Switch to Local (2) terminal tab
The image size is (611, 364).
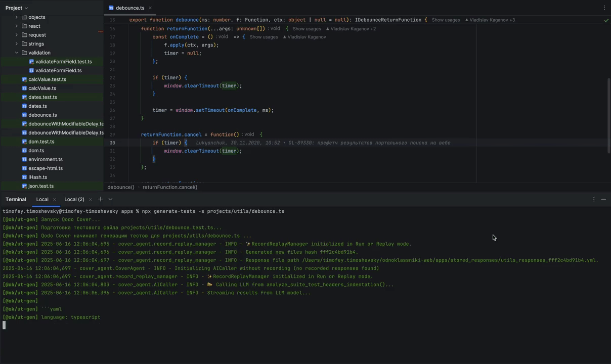coord(74,199)
